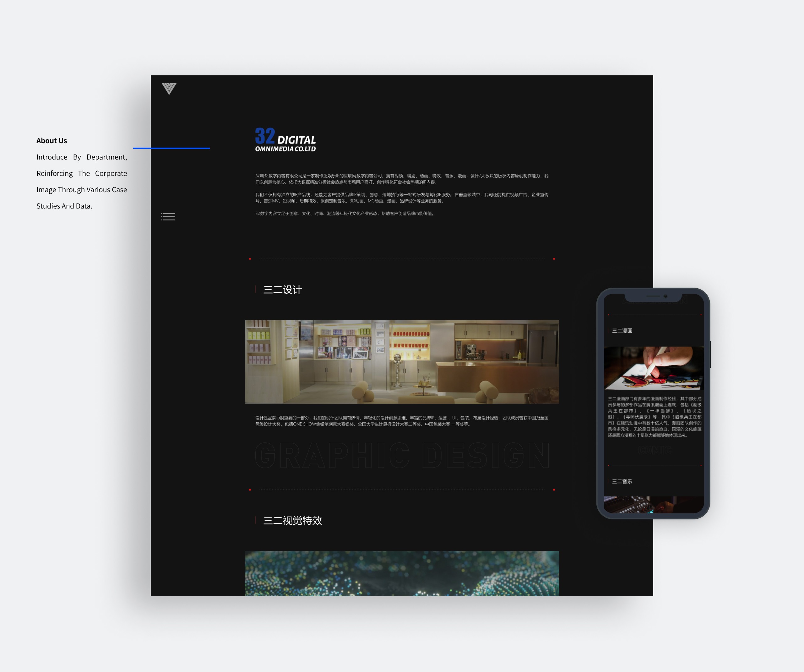The width and height of the screenshot is (804, 672).
Task: Click the blue line beside About Us
Action: coord(171,148)
